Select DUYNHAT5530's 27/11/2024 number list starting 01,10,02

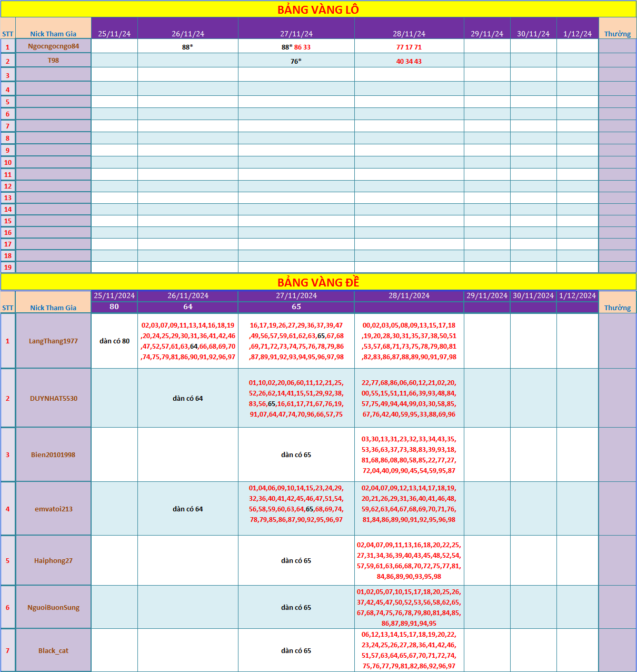click(296, 398)
